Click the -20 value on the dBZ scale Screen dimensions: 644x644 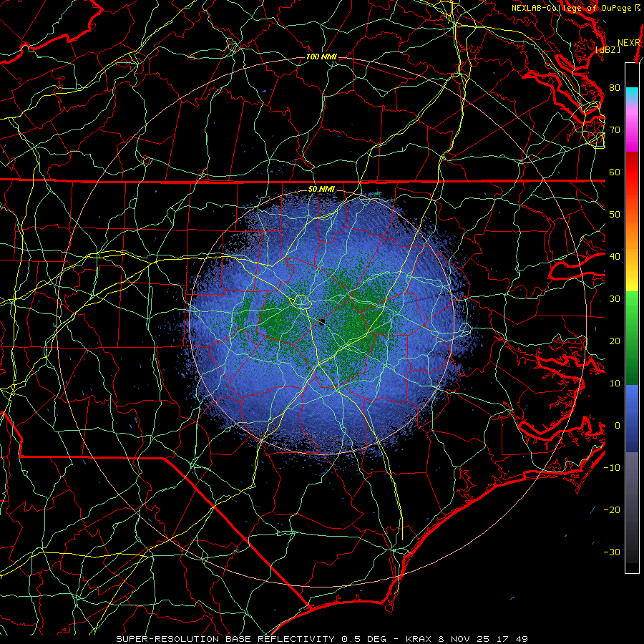click(x=612, y=509)
